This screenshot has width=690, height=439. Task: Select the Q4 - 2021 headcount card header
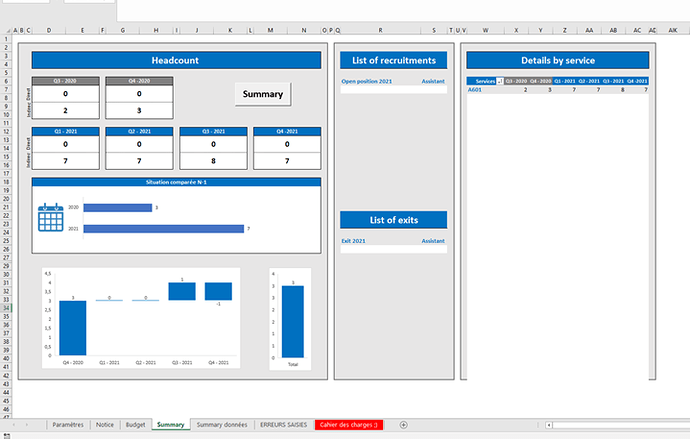click(x=287, y=132)
